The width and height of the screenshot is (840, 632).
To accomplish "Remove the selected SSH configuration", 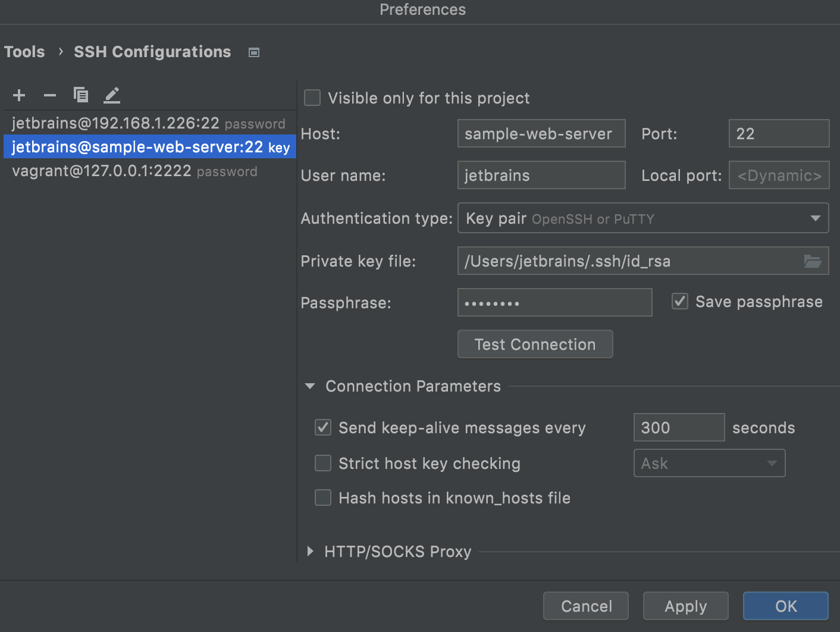I will point(50,95).
